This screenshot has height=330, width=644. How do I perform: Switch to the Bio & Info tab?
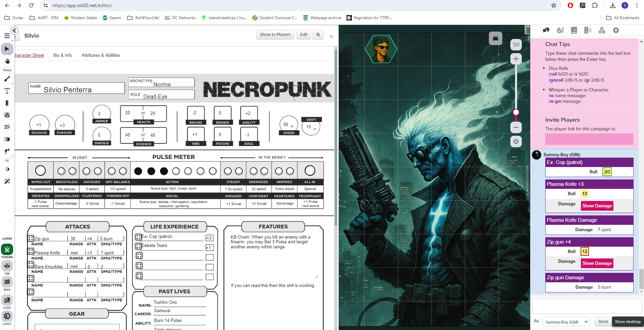(x=63, y=55)
